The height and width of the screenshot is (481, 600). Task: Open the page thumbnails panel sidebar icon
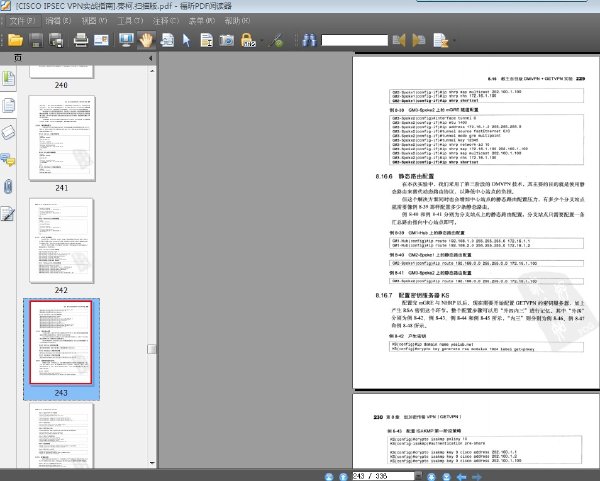tap(8, 105)
